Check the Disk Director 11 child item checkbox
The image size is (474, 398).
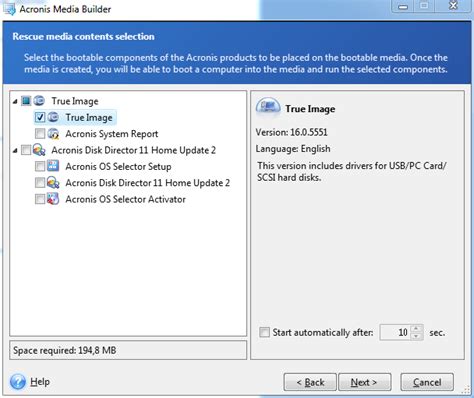coord(40,183)
